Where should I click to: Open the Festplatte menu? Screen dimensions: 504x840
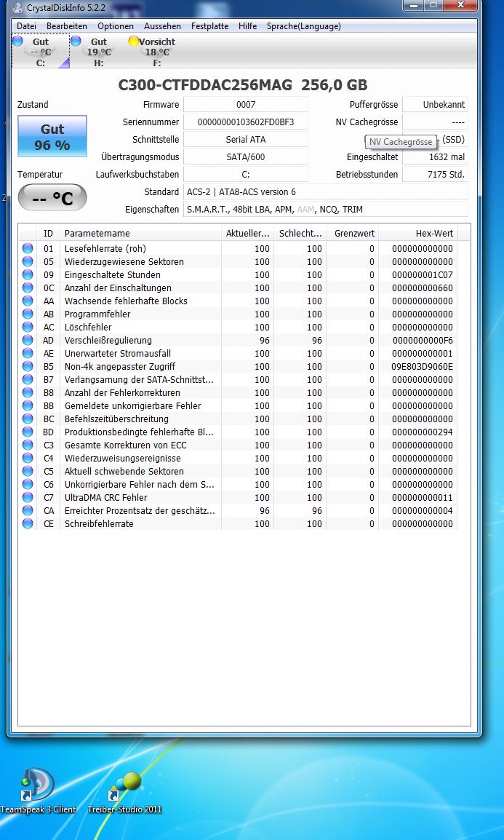point(209,25)
